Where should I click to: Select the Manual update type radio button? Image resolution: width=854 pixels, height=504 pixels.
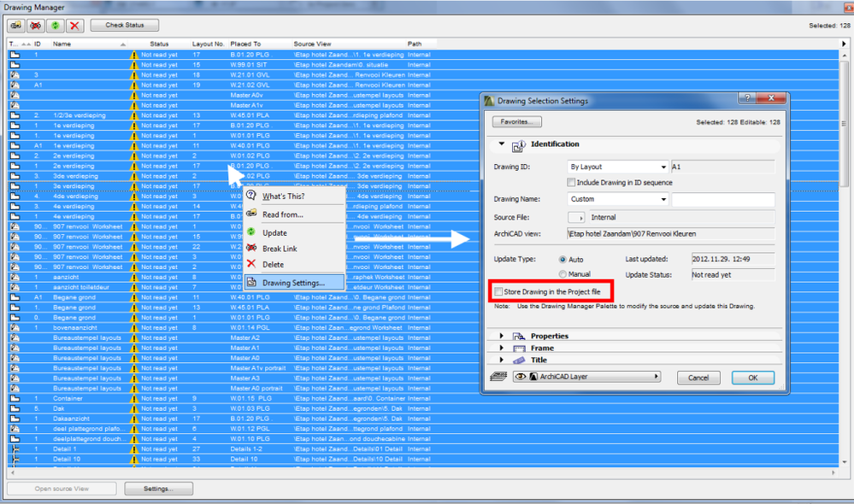coord(562,274)
